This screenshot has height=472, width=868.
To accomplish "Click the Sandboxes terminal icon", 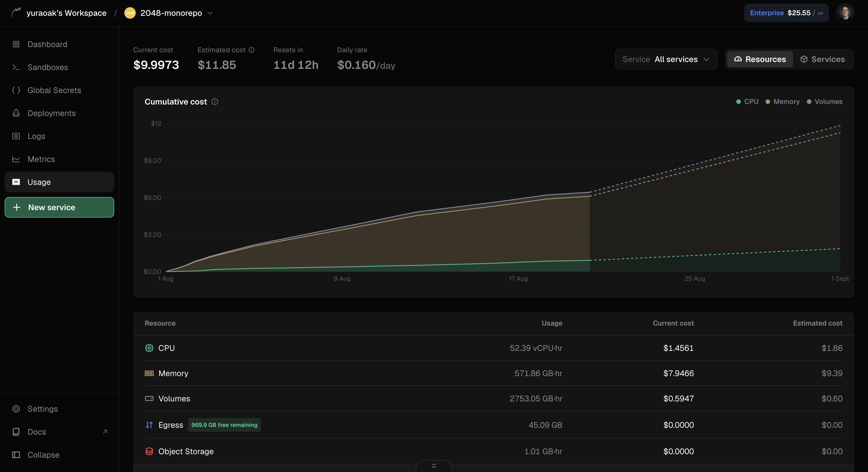I will tap(16, 67).
